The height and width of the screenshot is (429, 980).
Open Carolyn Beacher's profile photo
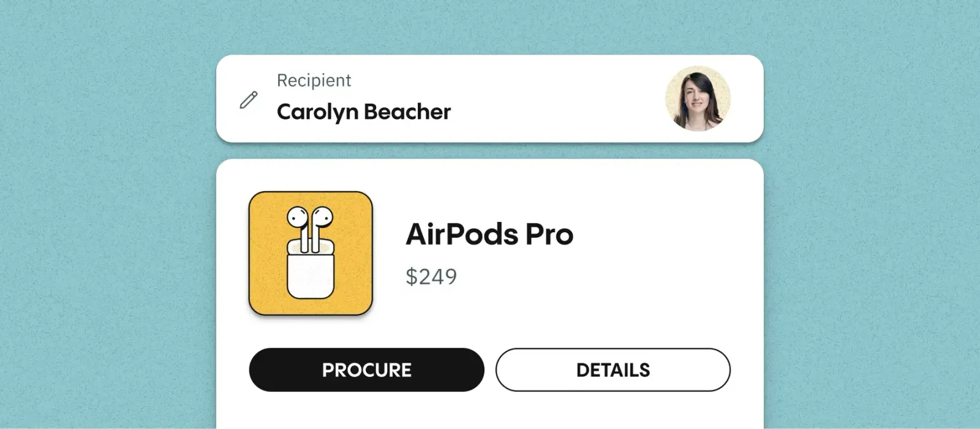698,99
